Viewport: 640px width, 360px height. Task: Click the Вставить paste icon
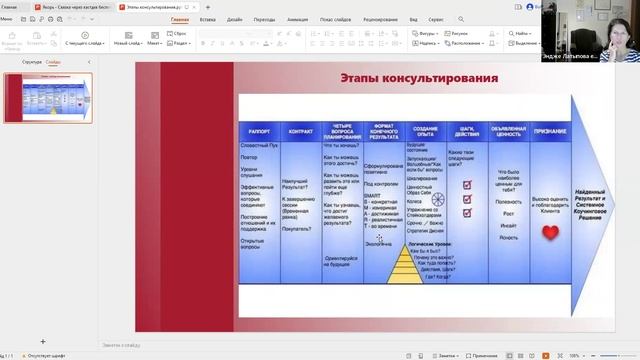[x=36, y=36]
